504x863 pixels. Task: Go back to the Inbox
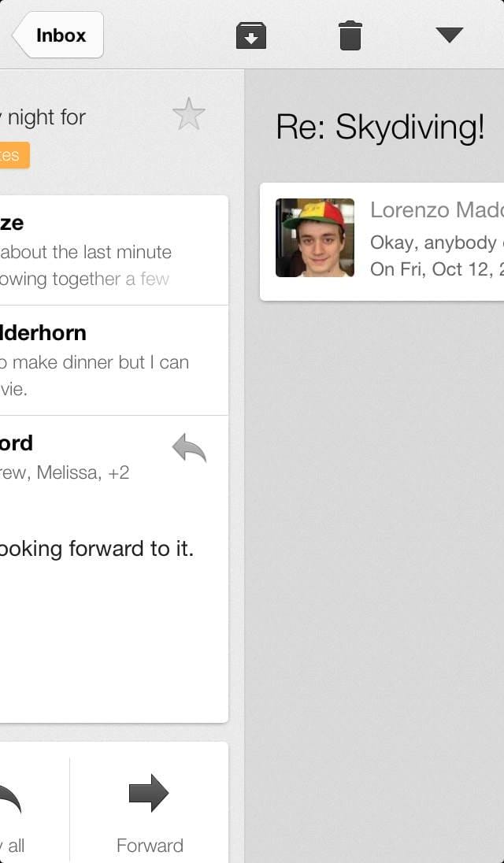[58, 35]
